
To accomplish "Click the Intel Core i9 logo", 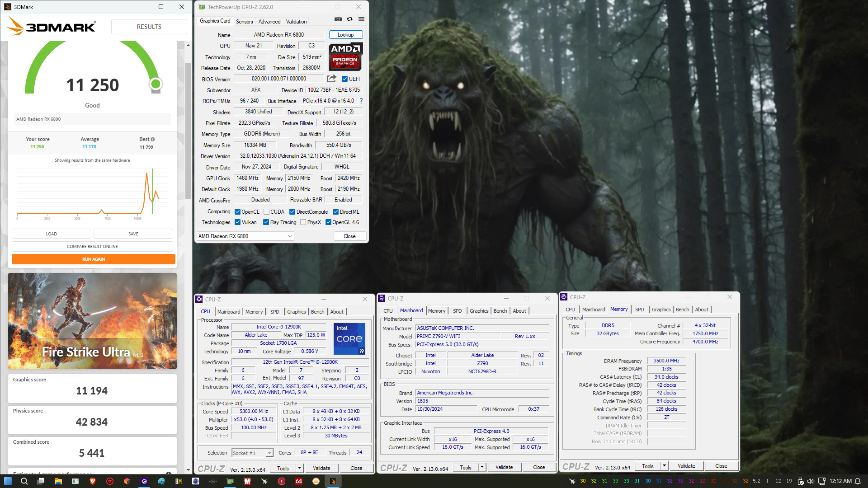I will pos(349,339).
